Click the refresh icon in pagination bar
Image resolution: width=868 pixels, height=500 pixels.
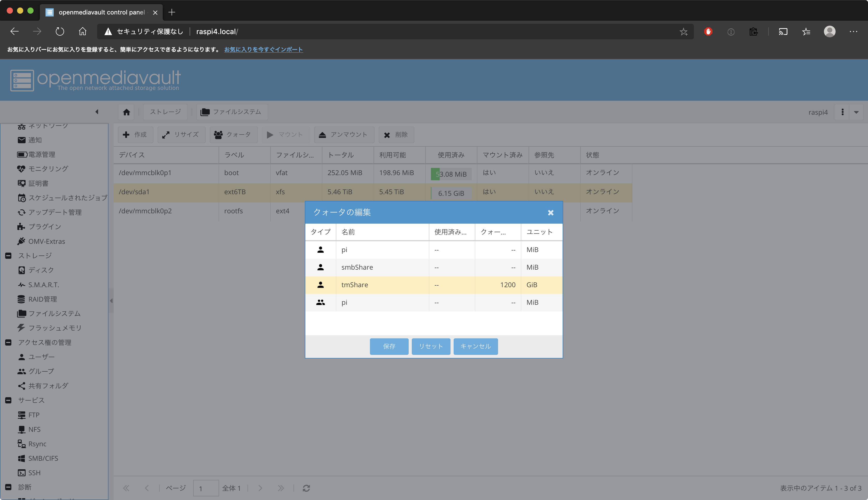tap(306, 488)
